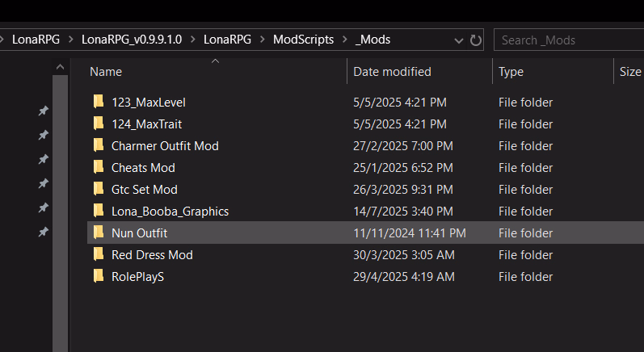This screenshot has height=352, width=644.
Task: Sort by Date modified column header
Action: point(392,72)
